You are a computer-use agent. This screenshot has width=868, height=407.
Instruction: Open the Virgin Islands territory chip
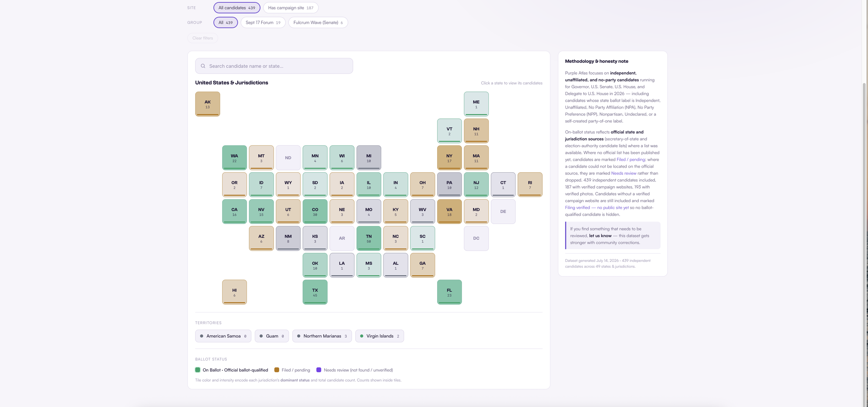tap(379, 336)
